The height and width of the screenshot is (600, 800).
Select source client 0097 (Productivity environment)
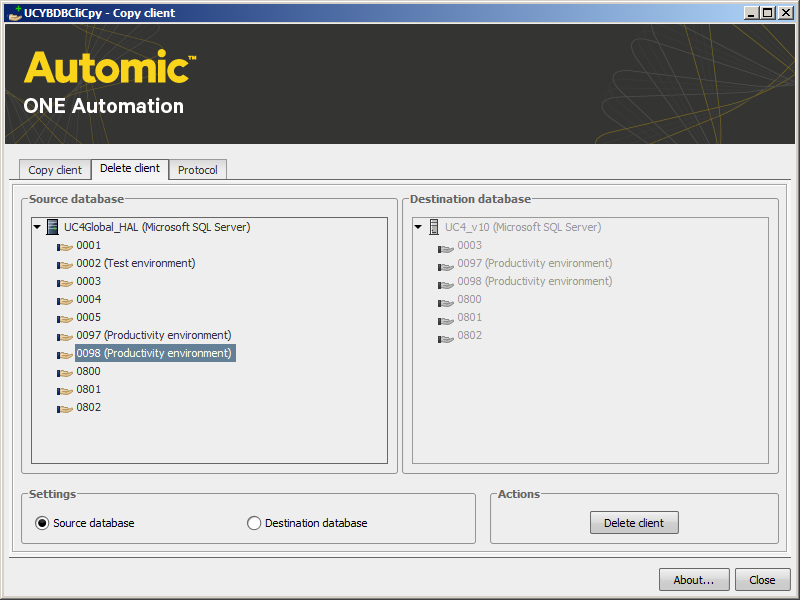pyautogui.click(x=154, y=335)
